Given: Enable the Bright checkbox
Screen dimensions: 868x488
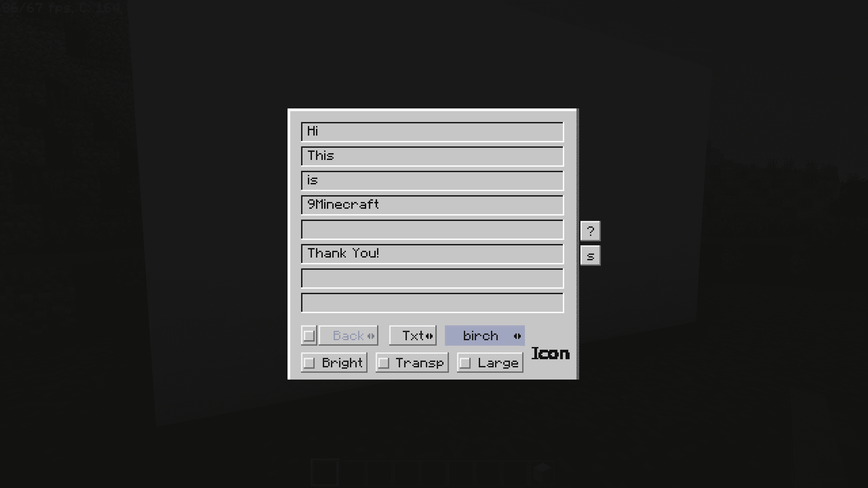Looking at the screenshot, I should (309, 363).
